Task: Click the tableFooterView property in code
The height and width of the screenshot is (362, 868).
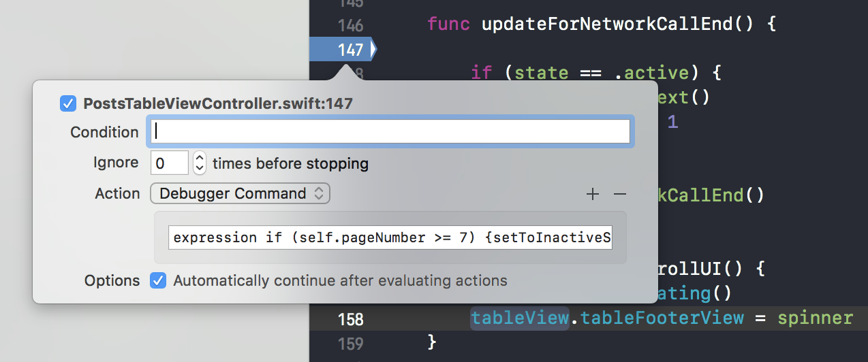Action: pos(662,318)
